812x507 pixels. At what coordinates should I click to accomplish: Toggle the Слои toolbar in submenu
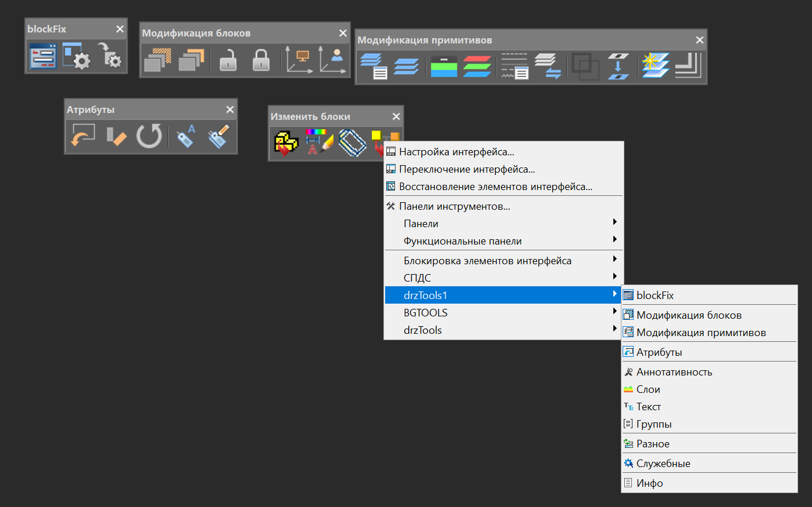pyautogui.click(x=709, y=389)
